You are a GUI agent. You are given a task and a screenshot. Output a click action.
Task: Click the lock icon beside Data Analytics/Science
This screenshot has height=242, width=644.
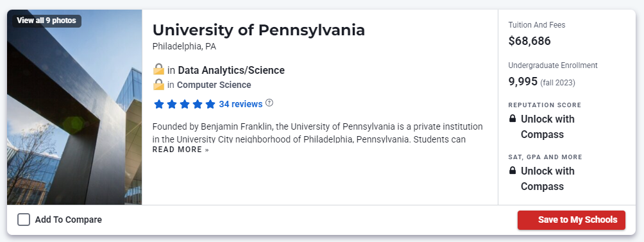coord(158,69)
